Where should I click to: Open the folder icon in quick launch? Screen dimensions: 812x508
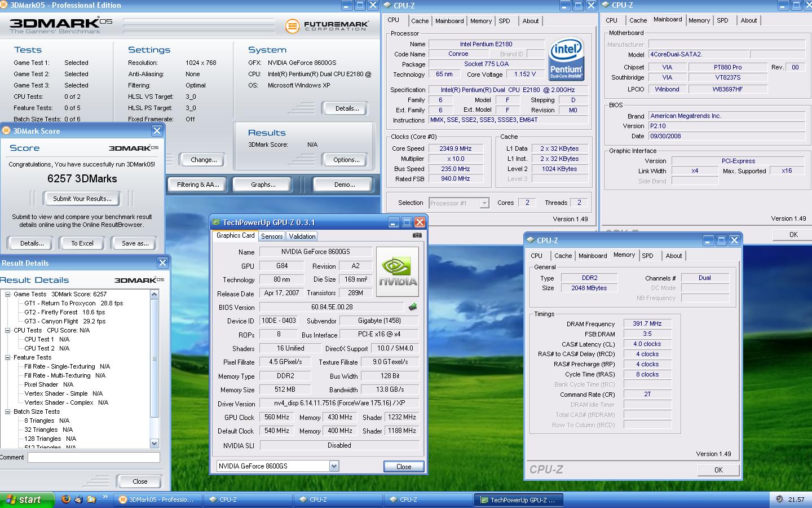pyautogui.click(x=91, y=499)
